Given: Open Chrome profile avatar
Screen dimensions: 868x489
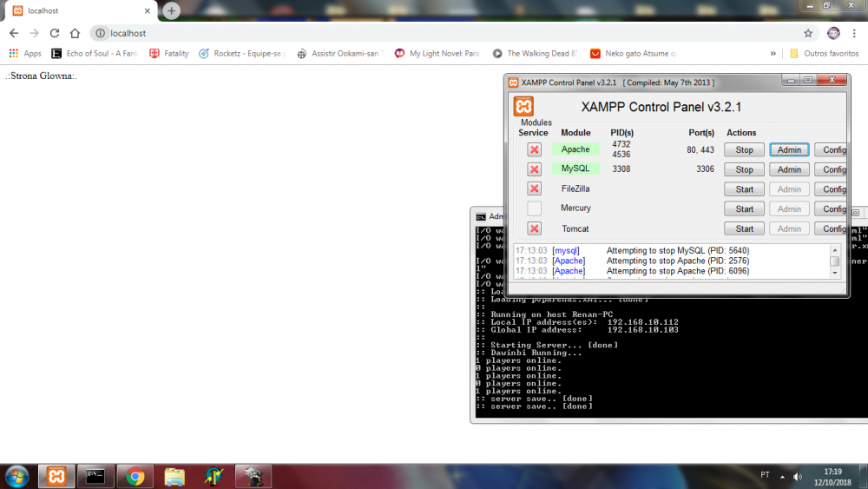Looking at the screenshot, I should coord(833,33).
